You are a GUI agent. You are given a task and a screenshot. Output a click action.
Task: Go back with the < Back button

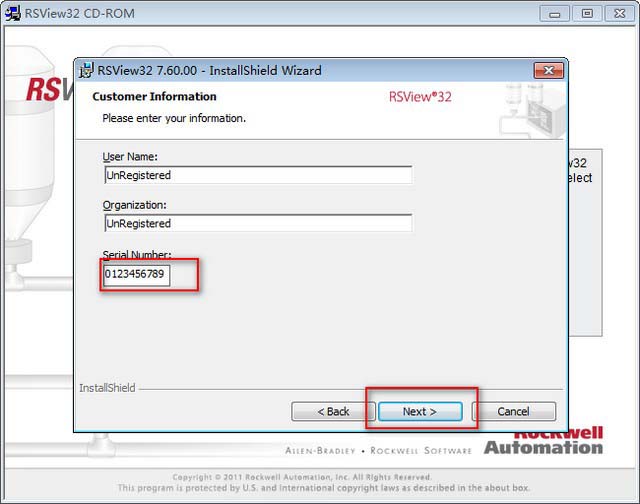(x=333, y=411)
